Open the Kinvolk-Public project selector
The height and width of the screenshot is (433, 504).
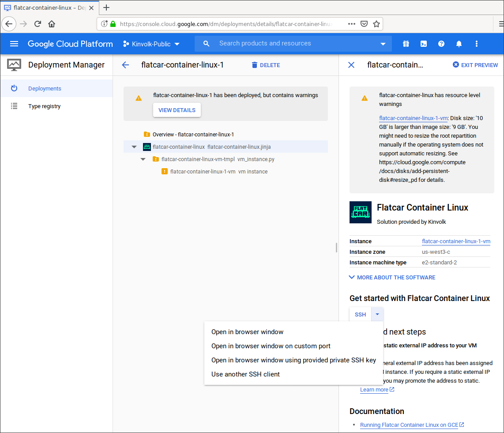(151, 44)
